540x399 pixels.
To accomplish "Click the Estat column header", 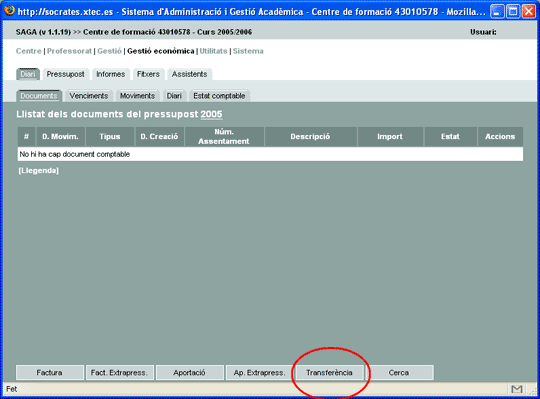I will click(450, 137).
